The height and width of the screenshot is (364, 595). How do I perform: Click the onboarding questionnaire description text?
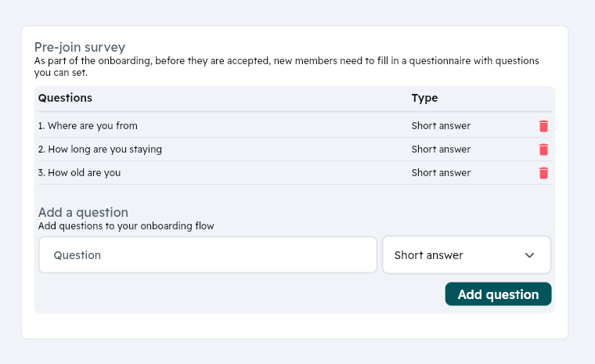click(287, 67)
